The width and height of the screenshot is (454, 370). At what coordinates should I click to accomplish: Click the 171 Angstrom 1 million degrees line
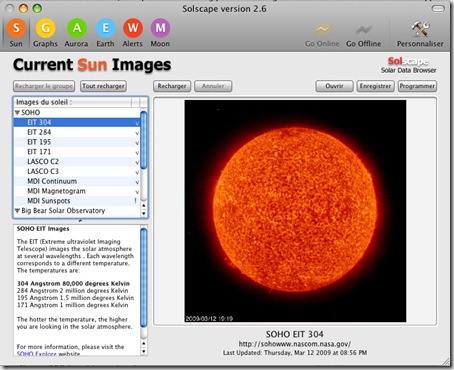(72, 305)
